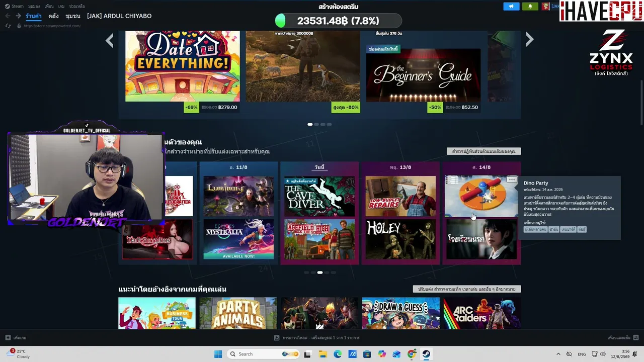Click the เกมปาร์ตี้ tag in Dino Party tooltip
The image size is (644, 362).
(568, 229)
